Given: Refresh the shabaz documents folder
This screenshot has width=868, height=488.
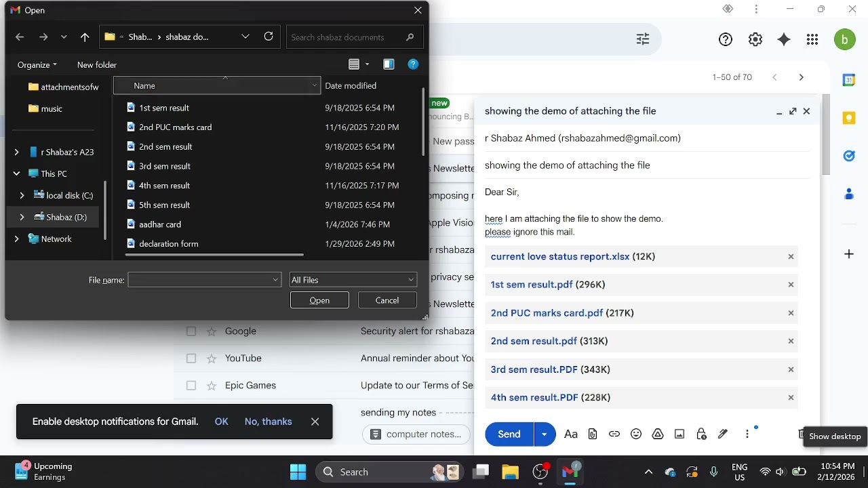Looking at the screenshot, I should tap(269, 37).
